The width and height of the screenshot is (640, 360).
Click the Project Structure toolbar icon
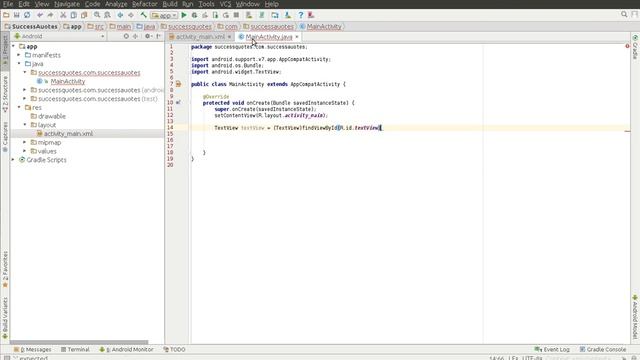[x=275, y=15]
